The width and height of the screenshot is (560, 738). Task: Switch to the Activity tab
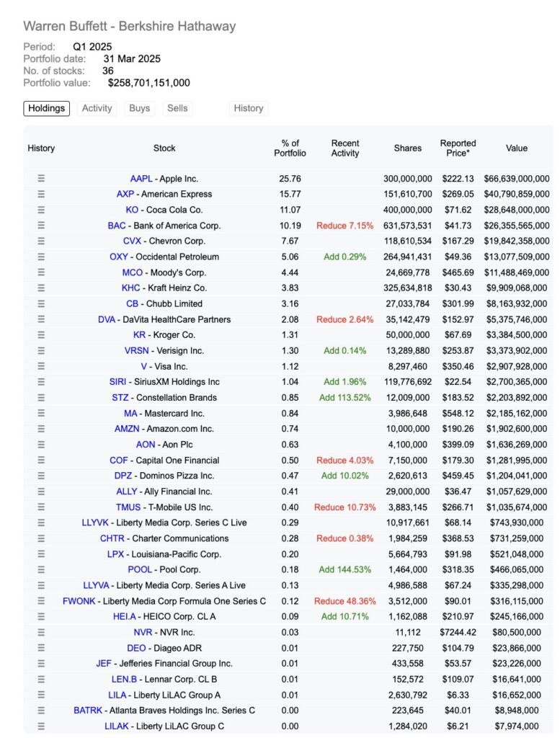[x=97, y=108]
